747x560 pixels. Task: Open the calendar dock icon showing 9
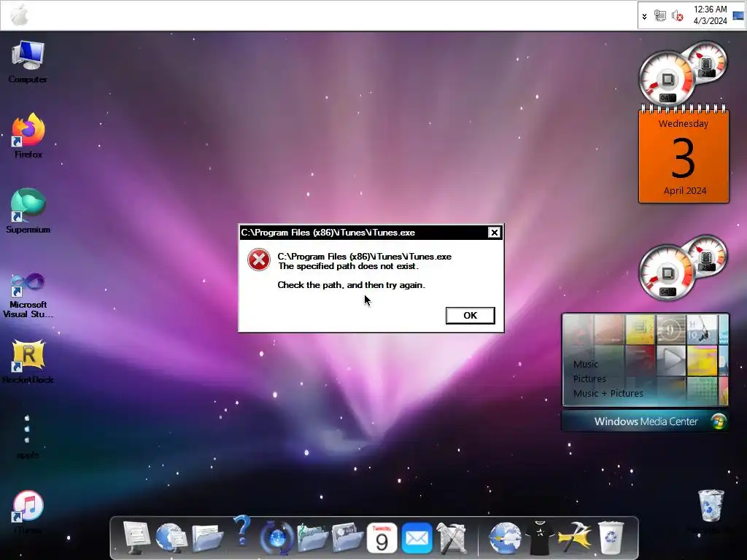tap(382, 538)
